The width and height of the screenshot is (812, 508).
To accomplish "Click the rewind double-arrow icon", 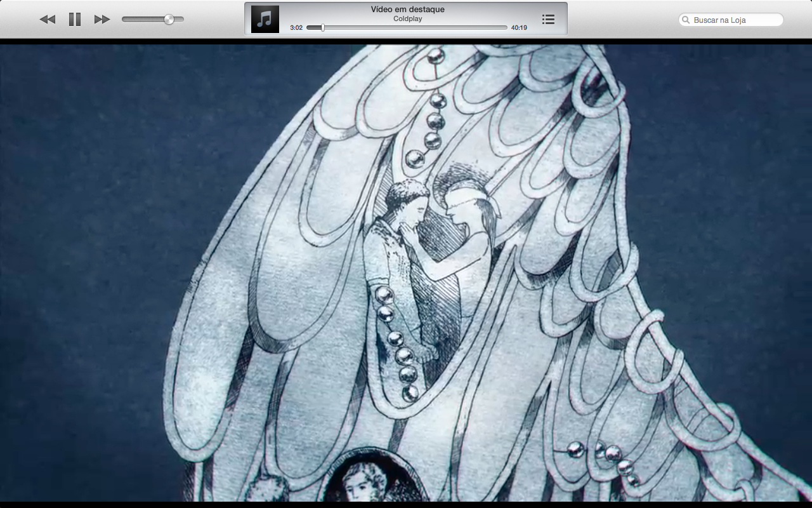I will (48, 19).
